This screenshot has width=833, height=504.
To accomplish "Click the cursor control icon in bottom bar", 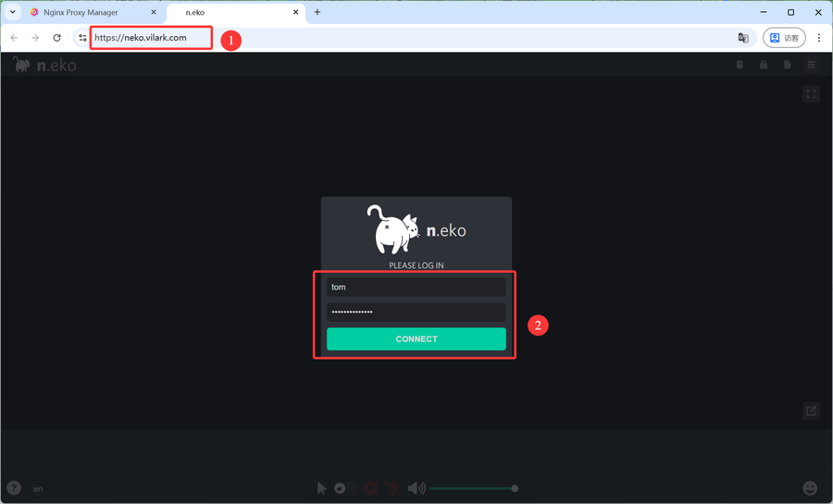I will [321, 488].
